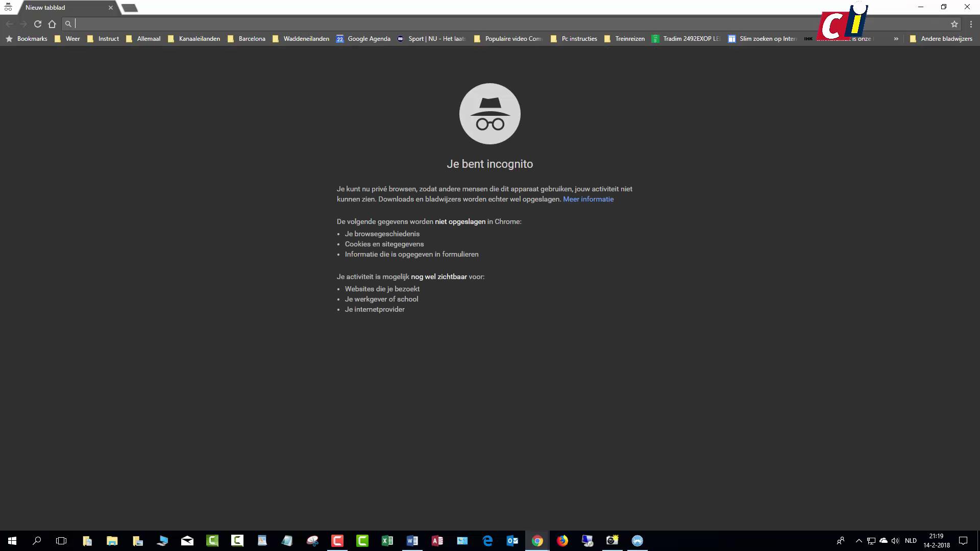Click the Windows Start button
Viewport: 980px width, 551px height.
[x=12, y=541]
